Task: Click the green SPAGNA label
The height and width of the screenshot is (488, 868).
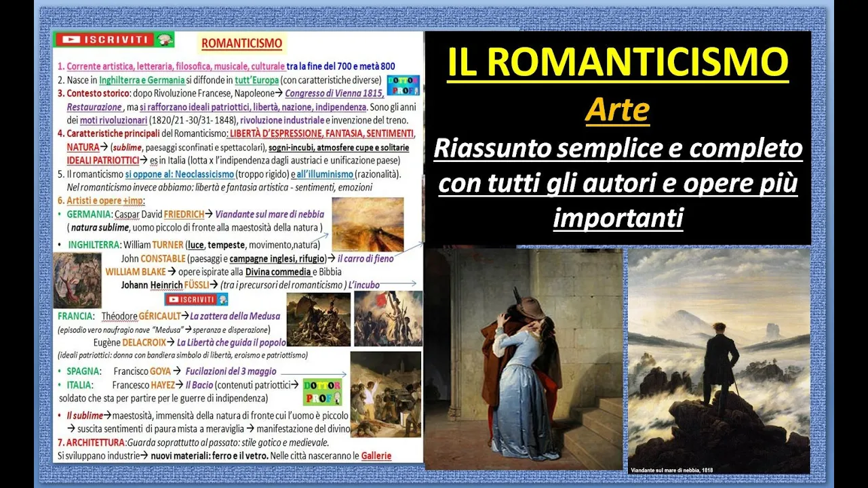Action: pos(83,371)
